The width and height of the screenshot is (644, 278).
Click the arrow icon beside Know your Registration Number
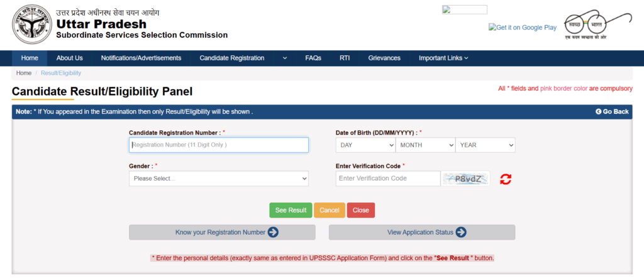point(273,232)
